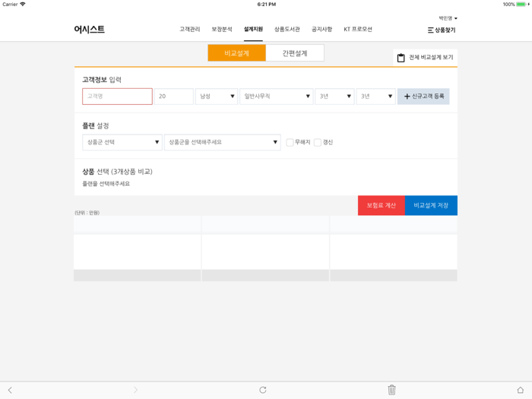The image size is (532, 399).
Task: Click the 보험료 계산 button
Action: coord(382,205)
